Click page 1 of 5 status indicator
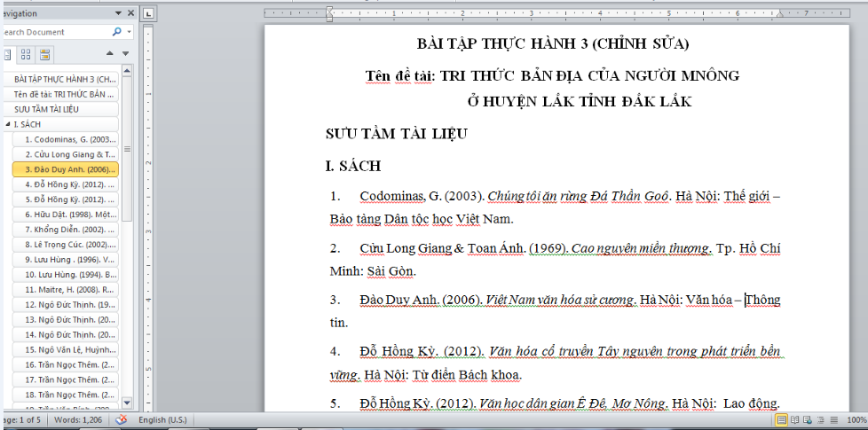This screenshot has height=430, width=868. pyautogui.click(x=22, y=420)
